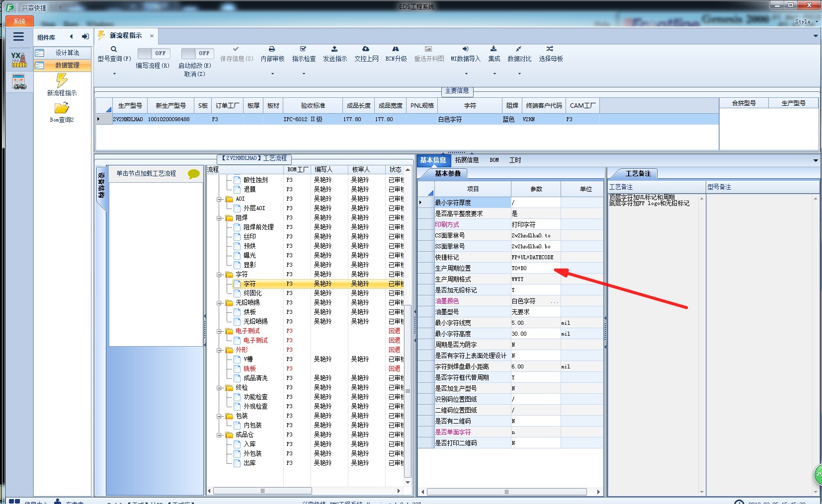This screenshot has width=822, height=504.
Task: Click ECN升级 toolbar icon
Action: click(396, 49)
